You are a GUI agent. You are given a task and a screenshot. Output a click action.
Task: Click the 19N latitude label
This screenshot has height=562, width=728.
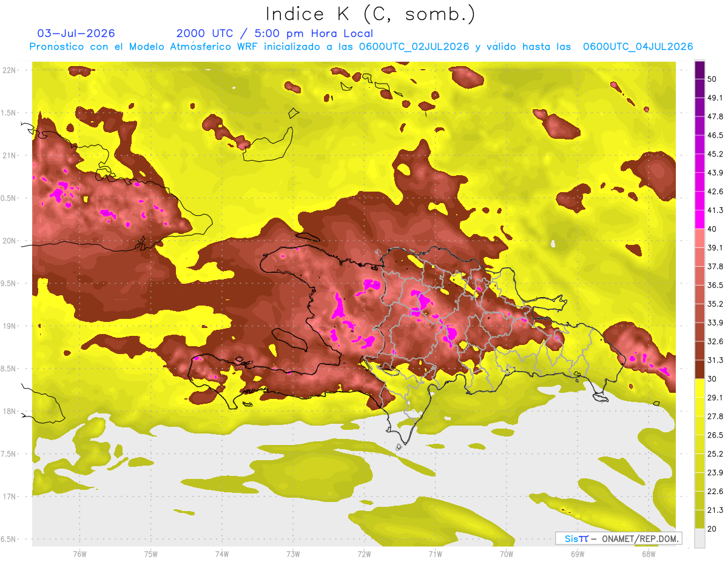10,326
